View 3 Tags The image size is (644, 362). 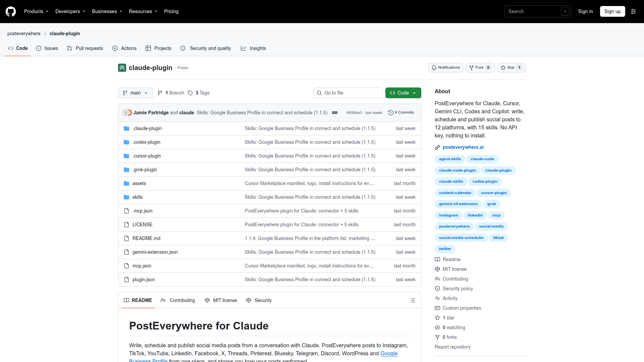199,93
